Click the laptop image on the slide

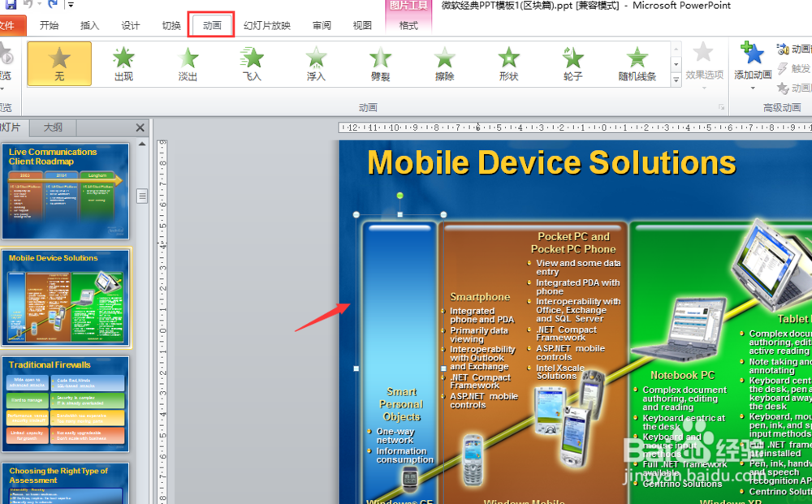[x=681, y=329]
